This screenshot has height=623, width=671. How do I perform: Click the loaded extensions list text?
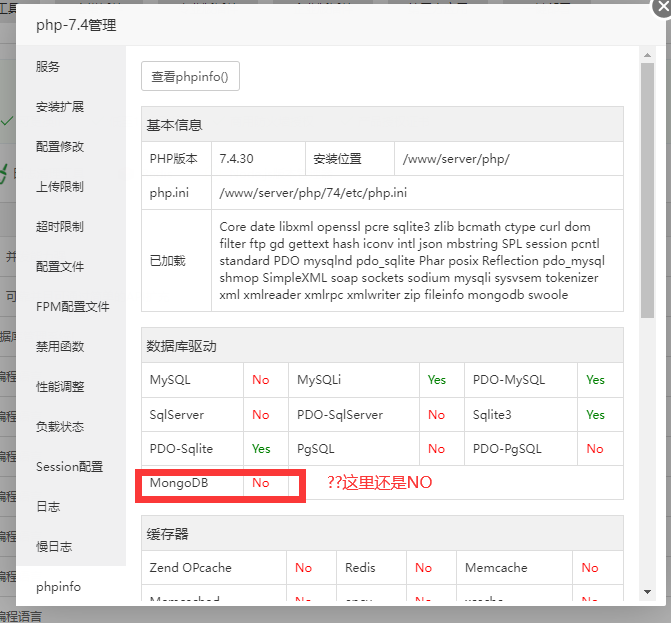pos(412,261)
